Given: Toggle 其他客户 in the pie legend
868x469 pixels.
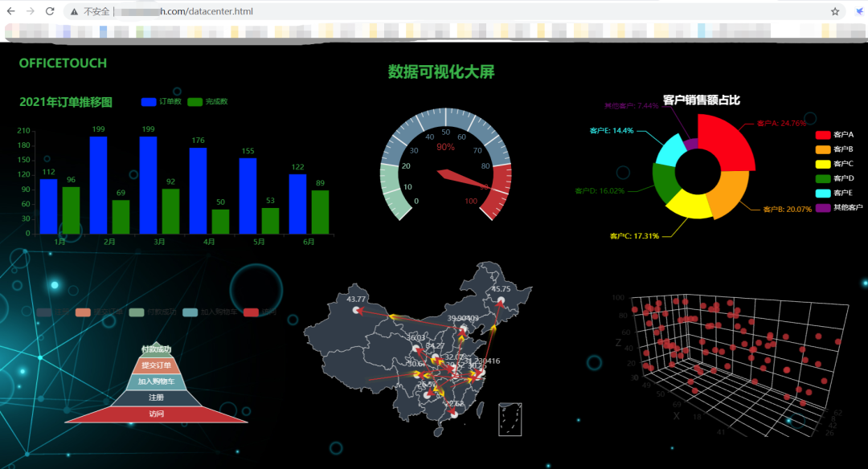Looking at the screenshot, I should tap(838, 208).
